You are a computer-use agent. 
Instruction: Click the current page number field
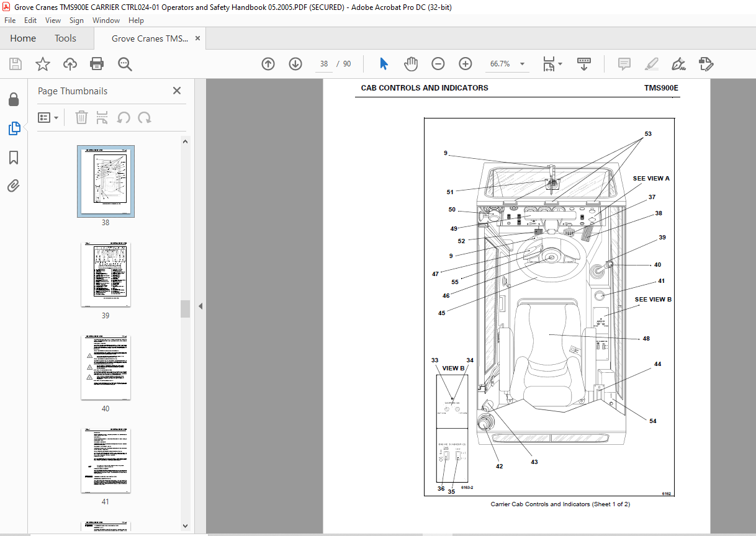click(324, 64)
